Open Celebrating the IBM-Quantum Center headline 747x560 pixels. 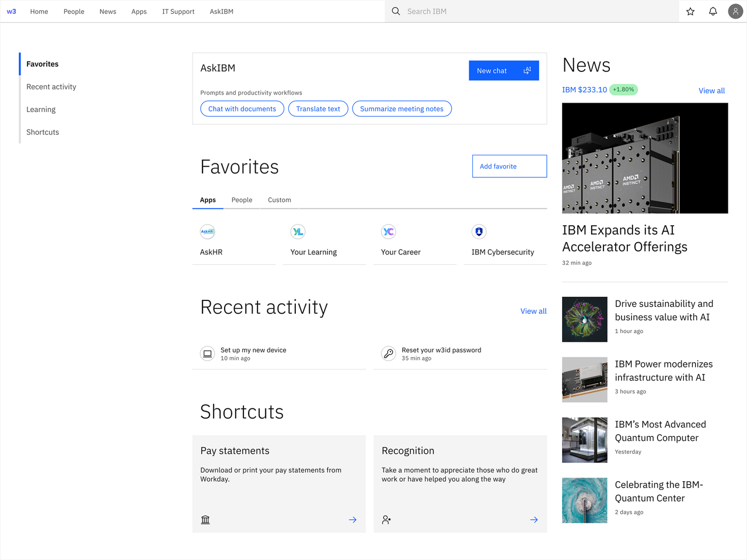[x=659, y=492]
